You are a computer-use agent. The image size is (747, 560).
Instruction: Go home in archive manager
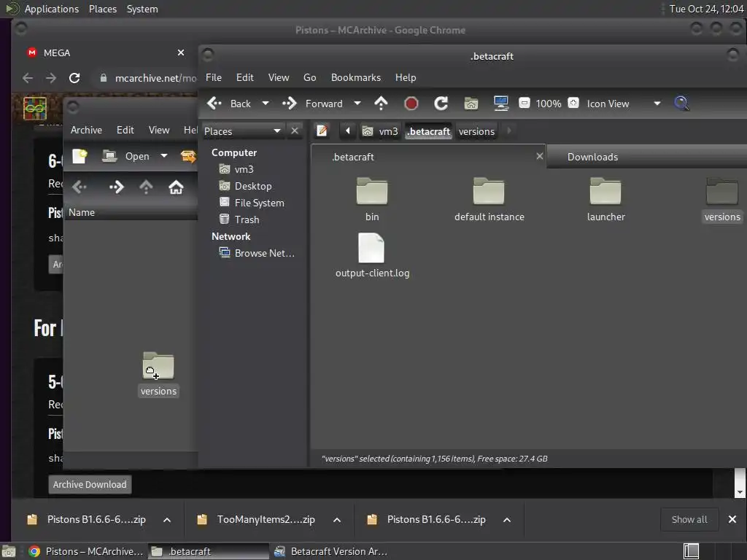point(176,187)
